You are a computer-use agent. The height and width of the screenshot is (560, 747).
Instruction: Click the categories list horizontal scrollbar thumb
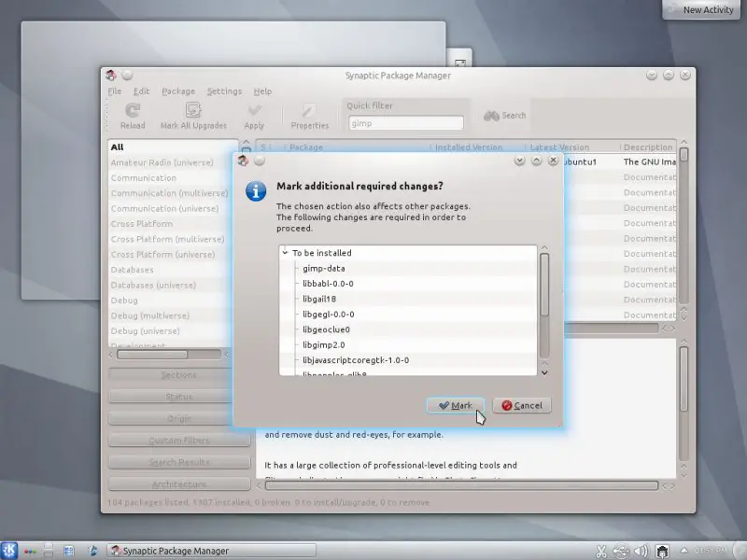click(x=152, y=355)
